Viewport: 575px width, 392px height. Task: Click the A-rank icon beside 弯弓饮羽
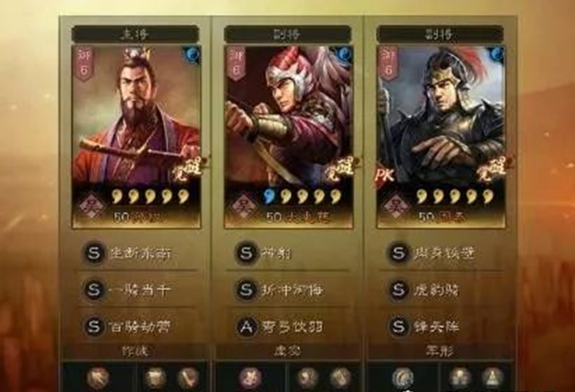point(246,327)
